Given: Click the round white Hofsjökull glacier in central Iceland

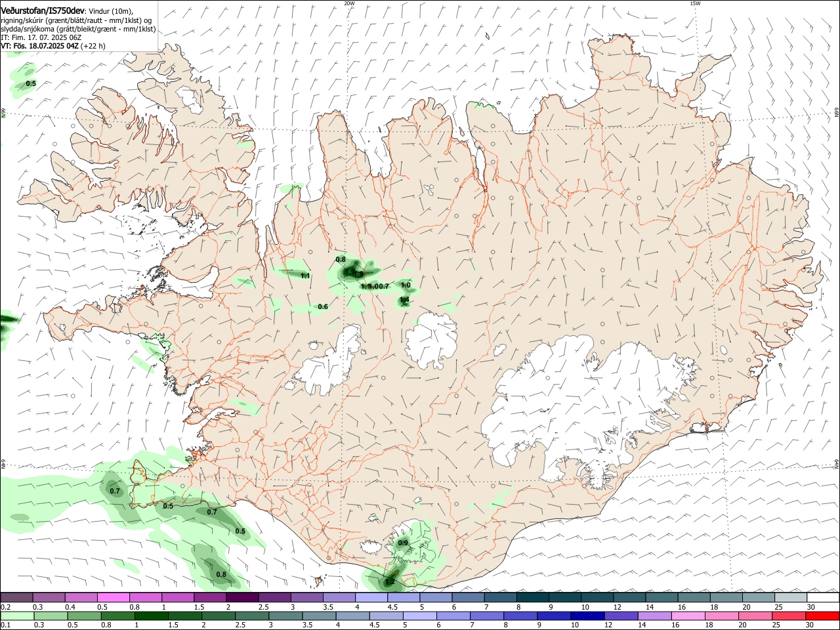Looking at the screenshot, I should click(x=431, y=340).
